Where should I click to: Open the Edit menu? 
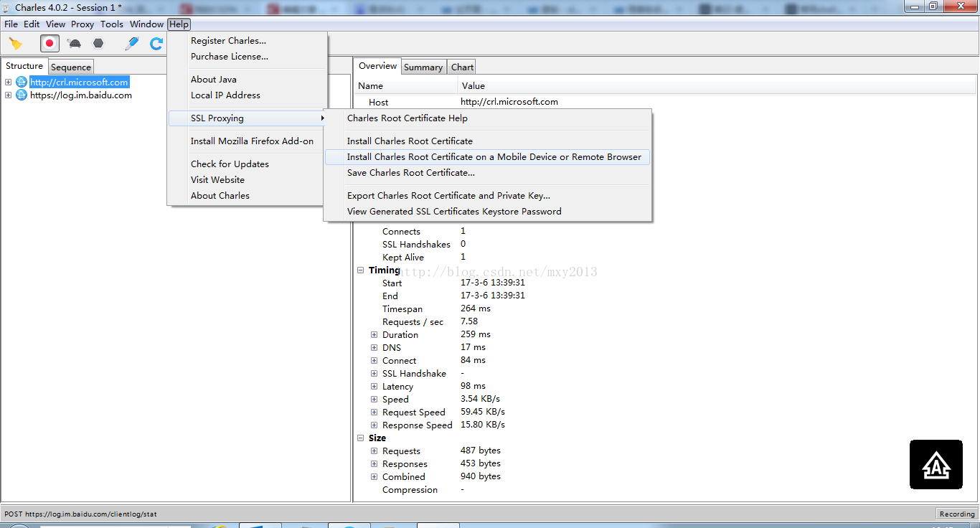pos(32,24)
